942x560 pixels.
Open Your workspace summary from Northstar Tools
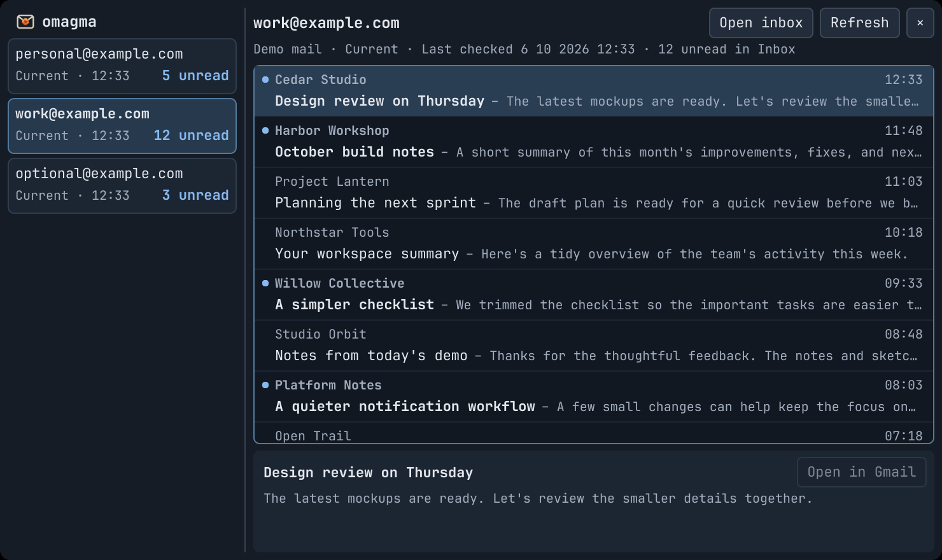click(x=594, y=244)
